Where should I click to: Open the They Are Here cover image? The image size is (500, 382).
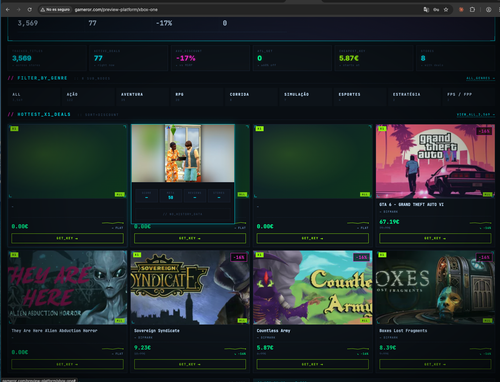pyautogui.click(x=67, y=288)
